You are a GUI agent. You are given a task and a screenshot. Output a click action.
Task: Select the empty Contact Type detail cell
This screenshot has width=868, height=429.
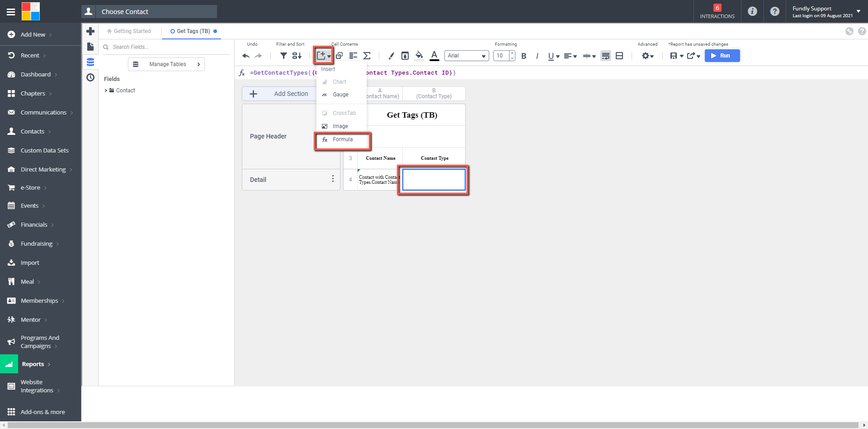434,180
